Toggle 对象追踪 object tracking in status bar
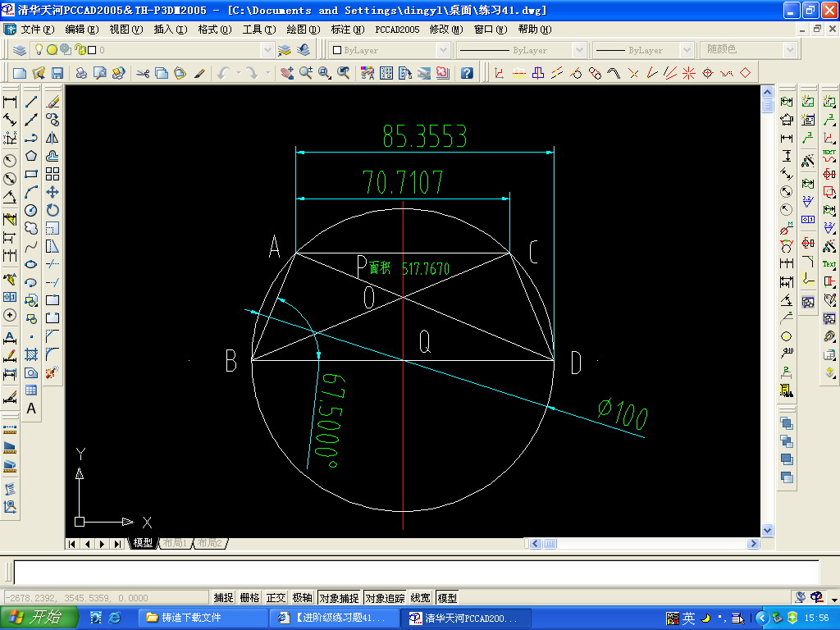This screenshot has height=630, width=840. click(385, 598)
